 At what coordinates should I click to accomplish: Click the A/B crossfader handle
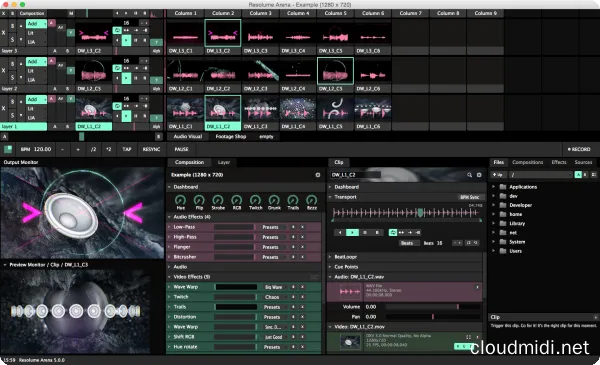pos(82,137)
